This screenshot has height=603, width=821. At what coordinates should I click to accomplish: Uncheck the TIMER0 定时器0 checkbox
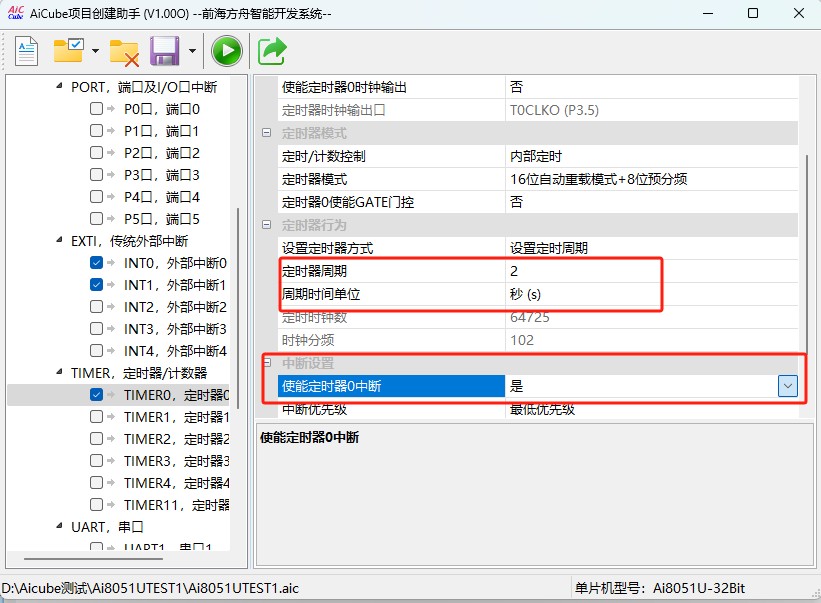click(x=96, y=394)
